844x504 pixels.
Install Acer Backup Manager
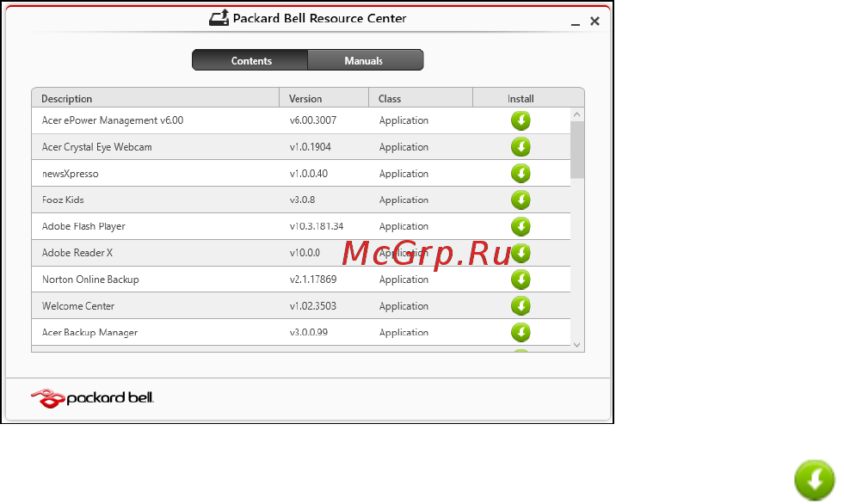pyautogui.click(x=521, y=332)
